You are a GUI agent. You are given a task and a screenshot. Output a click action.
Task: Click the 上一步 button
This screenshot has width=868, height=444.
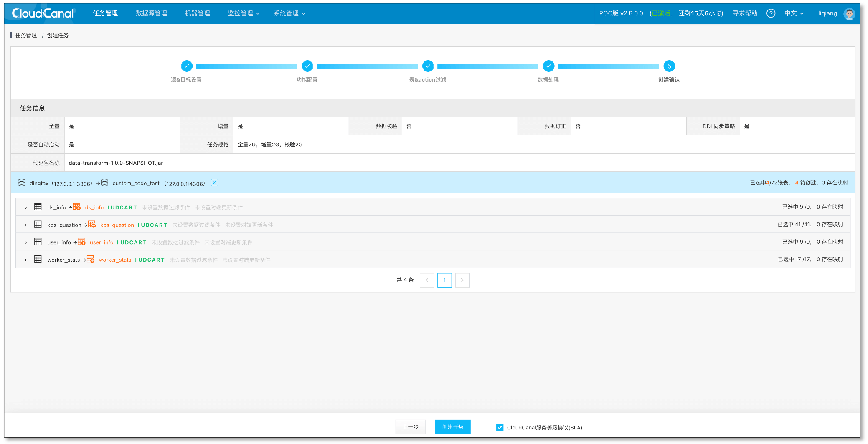(x=410, y=427)
